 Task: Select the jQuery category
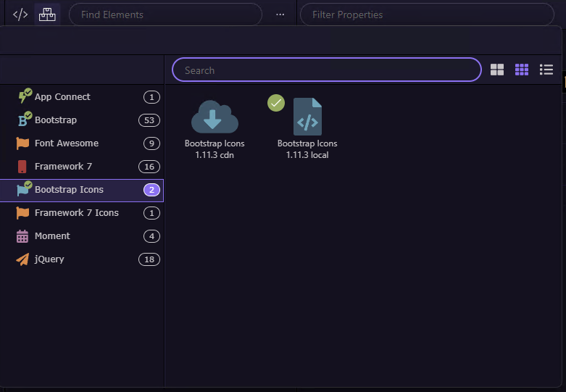(82, 259)
